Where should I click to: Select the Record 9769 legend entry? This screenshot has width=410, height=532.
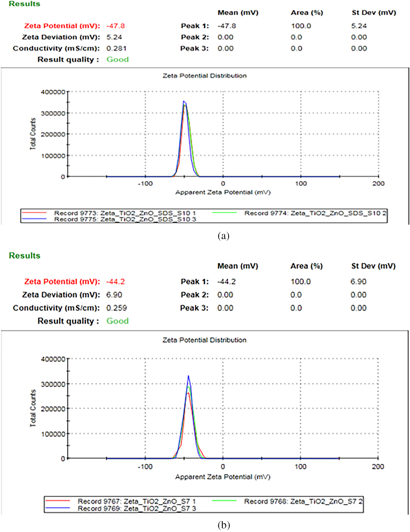tap(136, 508)
